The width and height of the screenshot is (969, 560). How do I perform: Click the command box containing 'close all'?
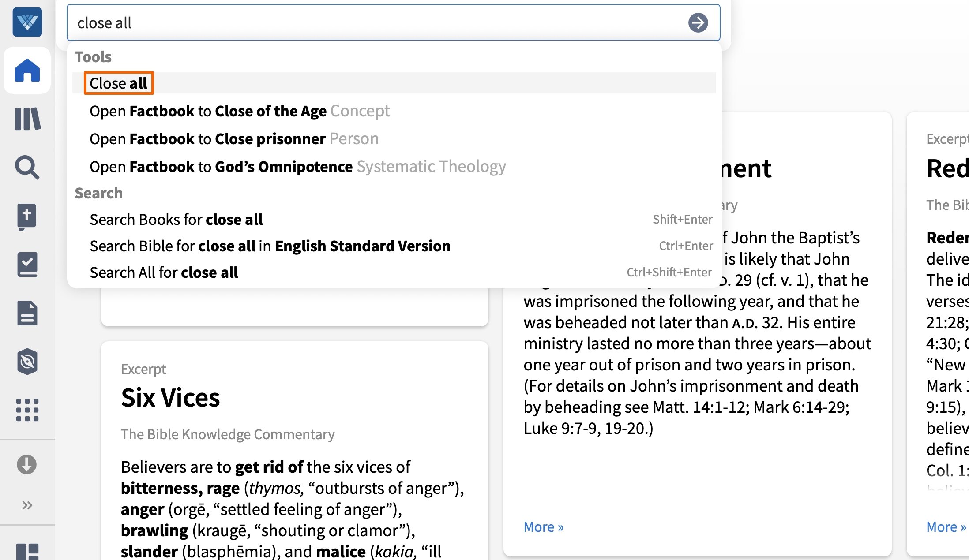pyautogui.click(x=375, y=23)
